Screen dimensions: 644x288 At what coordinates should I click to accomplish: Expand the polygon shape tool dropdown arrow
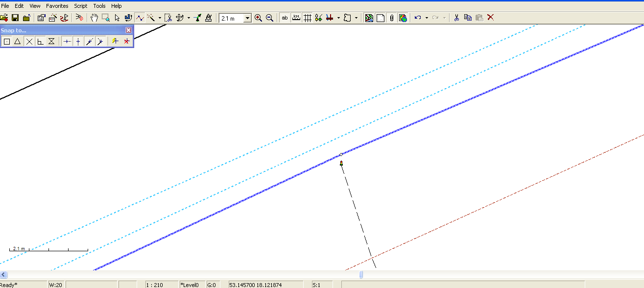pyautogui.click(x=356, y=18)
